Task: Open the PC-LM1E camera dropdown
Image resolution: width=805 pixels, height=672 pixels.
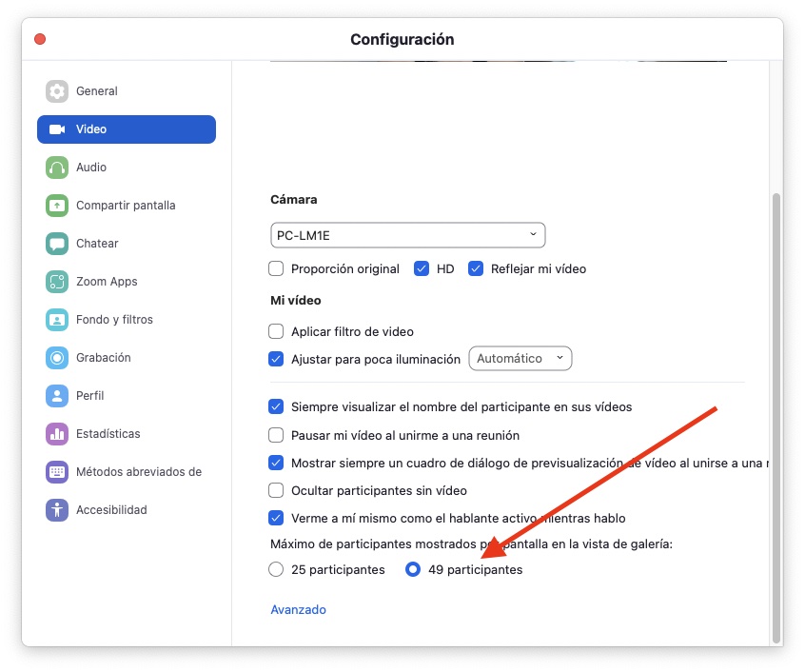Action: [407, 235]
